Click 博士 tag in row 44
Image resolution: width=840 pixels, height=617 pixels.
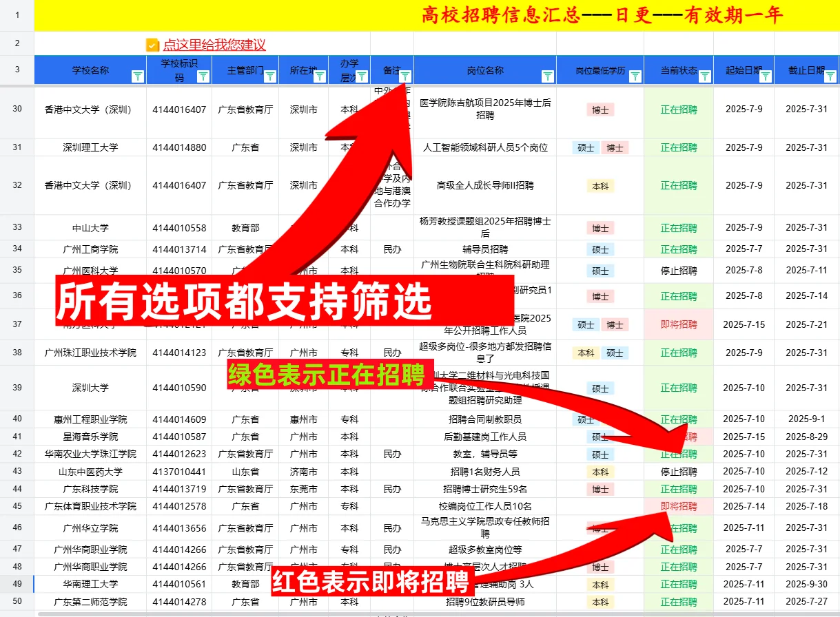click(600, 489)
